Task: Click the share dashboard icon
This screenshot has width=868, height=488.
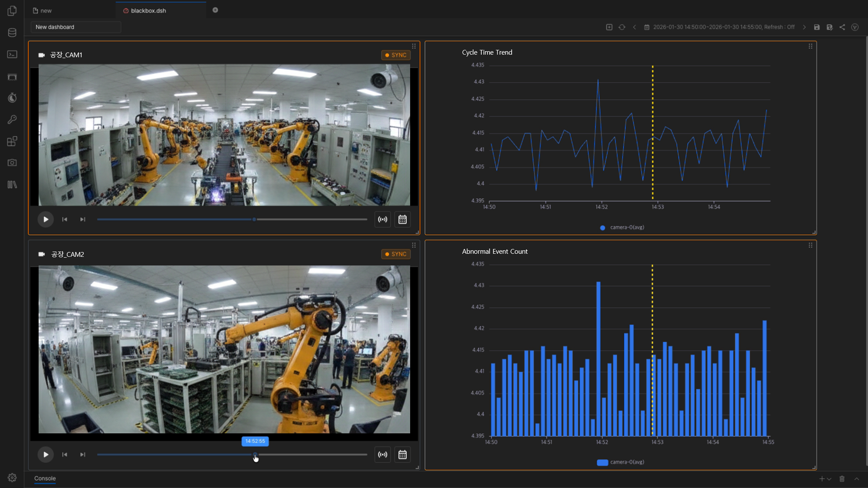Action: [842, 27]
